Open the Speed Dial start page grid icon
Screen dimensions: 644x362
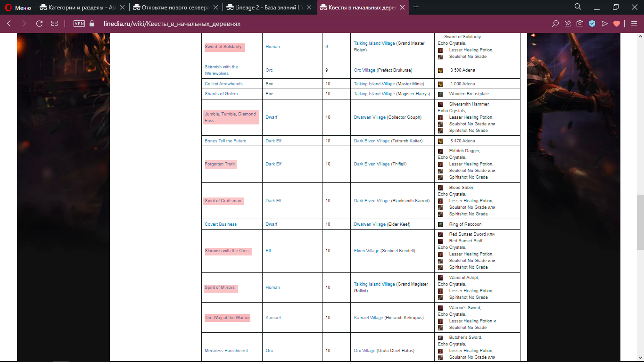[54, 24]
